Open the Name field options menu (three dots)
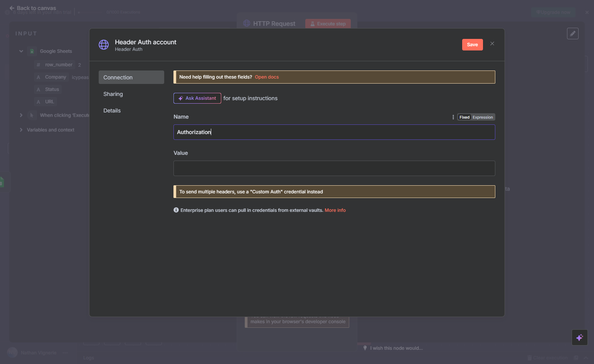Image resolution: width=594 pixels, height=364 pixels. pos(453,117)
